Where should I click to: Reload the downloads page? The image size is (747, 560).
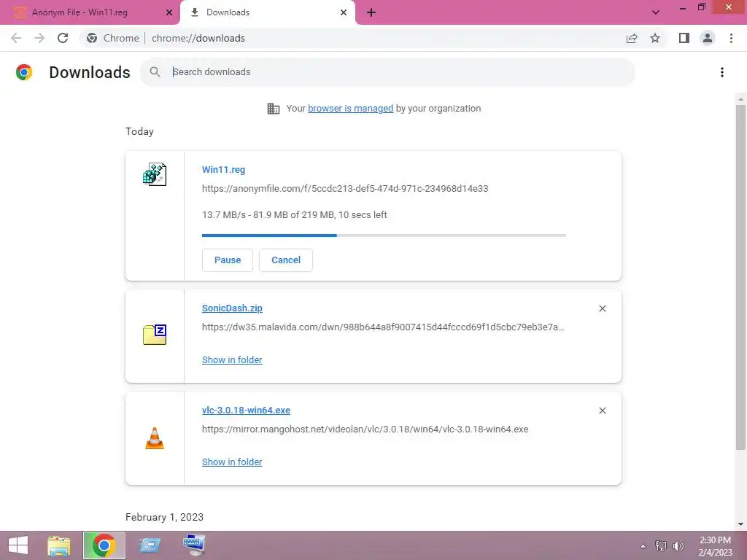pyautogui.click(x=63, y=38)
